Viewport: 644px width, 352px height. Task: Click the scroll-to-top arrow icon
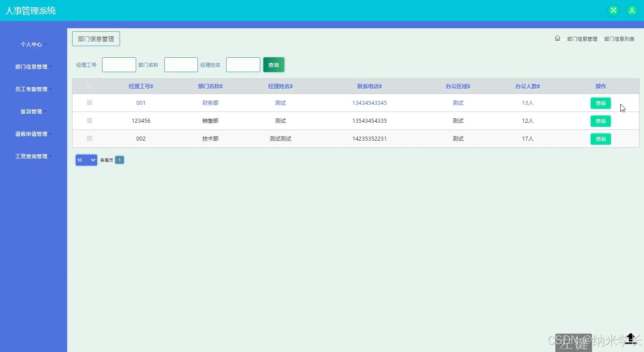(631, 338)
